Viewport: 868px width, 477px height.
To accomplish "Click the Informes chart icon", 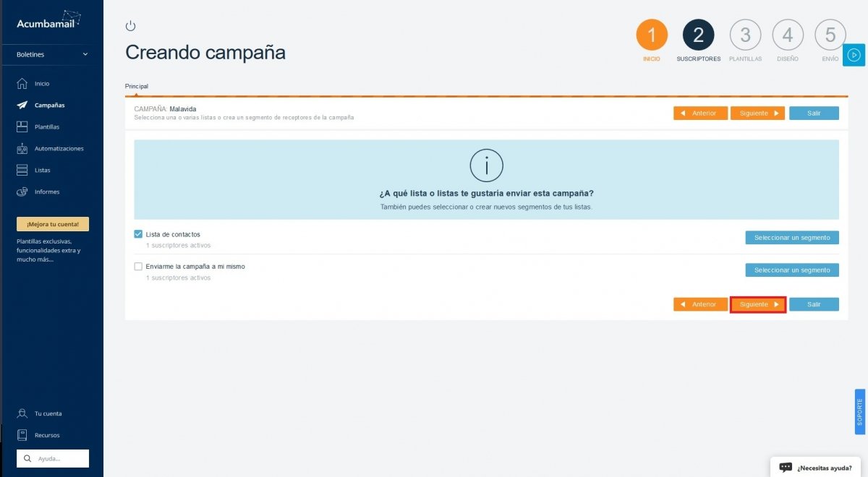I will click(x=22, y=192).
